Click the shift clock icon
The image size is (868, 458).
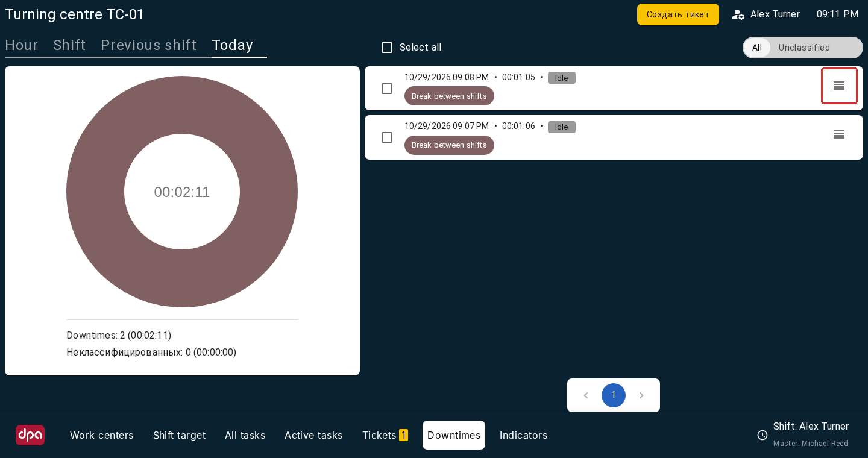tap(763, 435)
